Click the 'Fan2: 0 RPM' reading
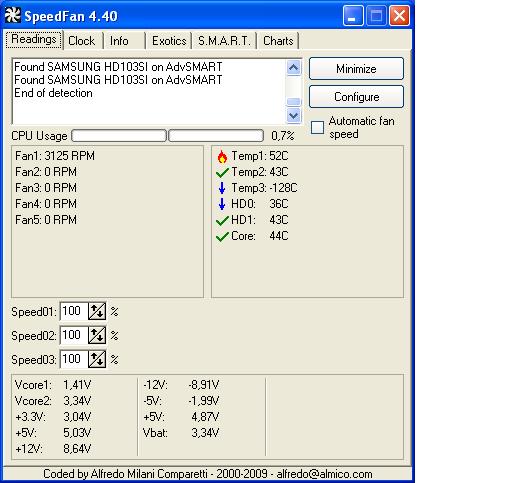 [46, 172]
